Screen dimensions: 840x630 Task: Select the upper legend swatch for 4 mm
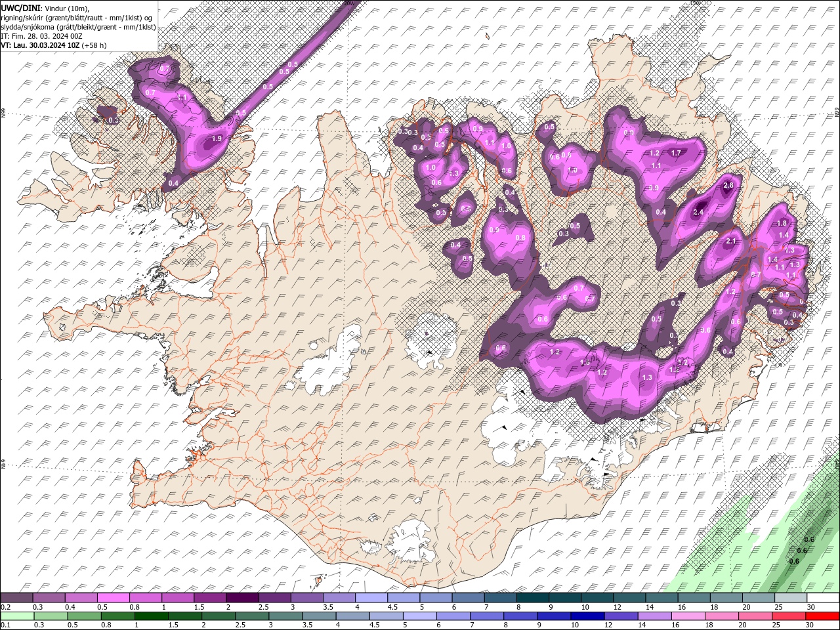pos(371,598)
